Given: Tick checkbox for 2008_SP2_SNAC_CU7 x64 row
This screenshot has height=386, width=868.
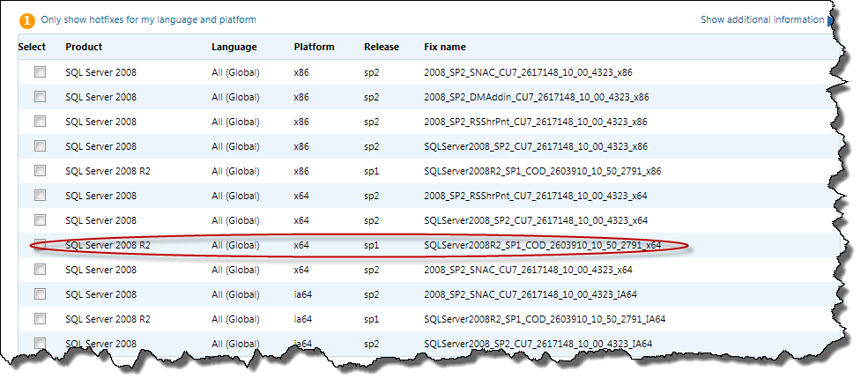Looking at the screenshot, I should click(40, 269).
